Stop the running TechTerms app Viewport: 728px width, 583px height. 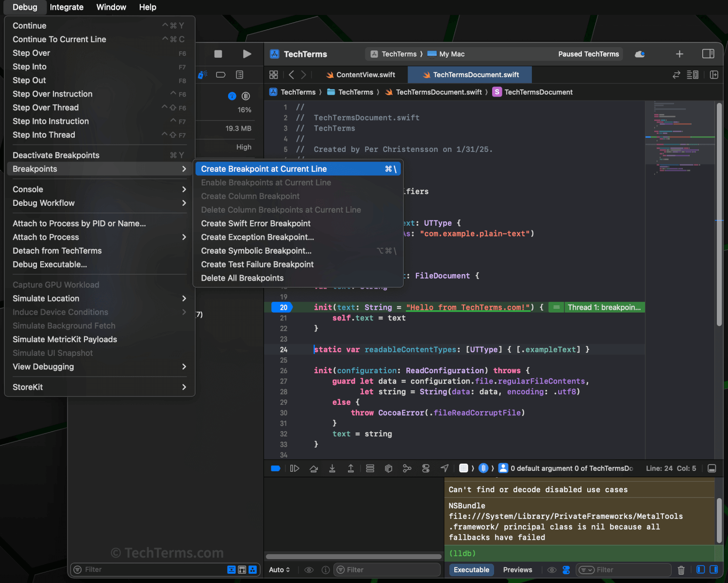click(218, 54)
